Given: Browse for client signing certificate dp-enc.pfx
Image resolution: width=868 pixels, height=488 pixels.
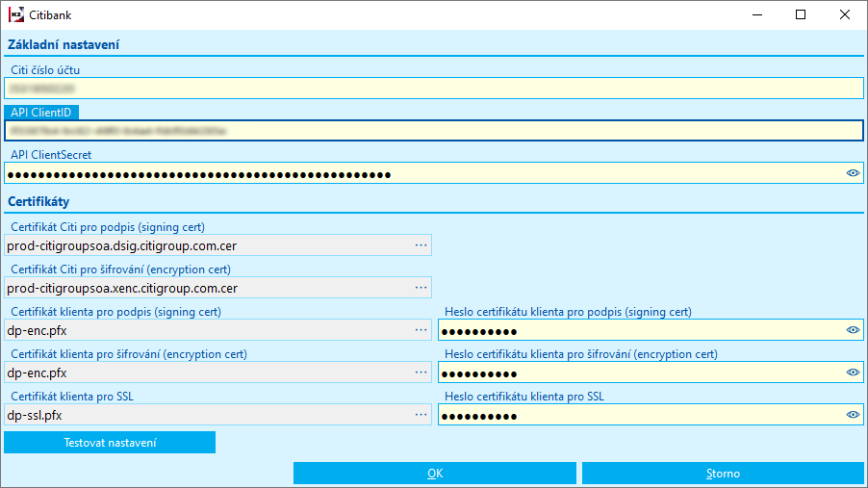Looking at the screenshot, I should (421, 330).
